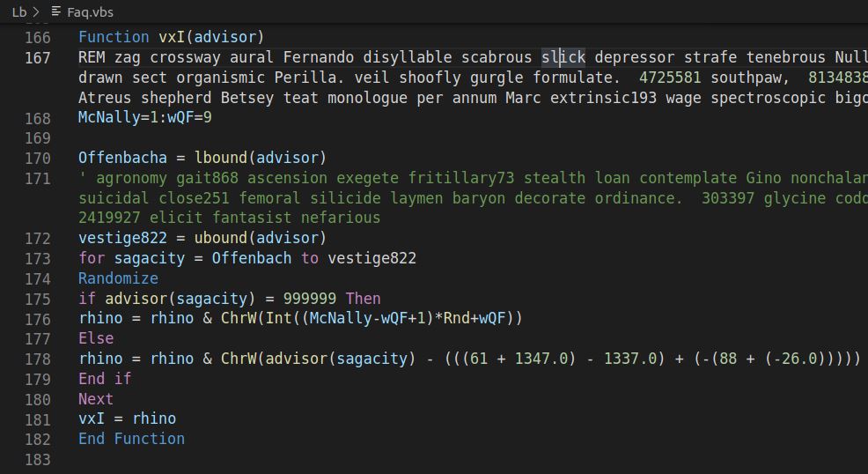Click the Faq.vbs file icon in breadcrumb
The height and width of the screenshot is (474, 868).
pyautogui.click(x=56, y=12)
